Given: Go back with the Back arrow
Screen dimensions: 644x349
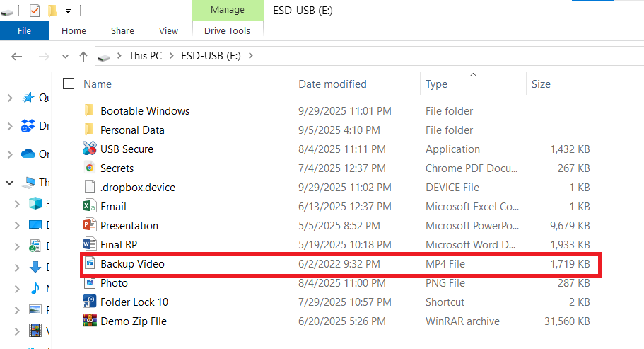Looking at the screenshot, I should coord(17,57).
